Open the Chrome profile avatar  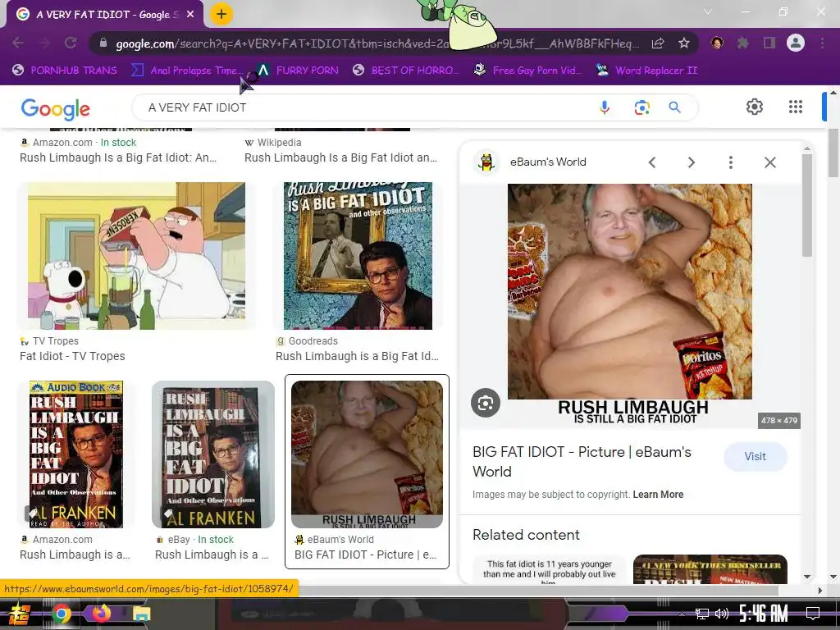click(x=796, y=43)
